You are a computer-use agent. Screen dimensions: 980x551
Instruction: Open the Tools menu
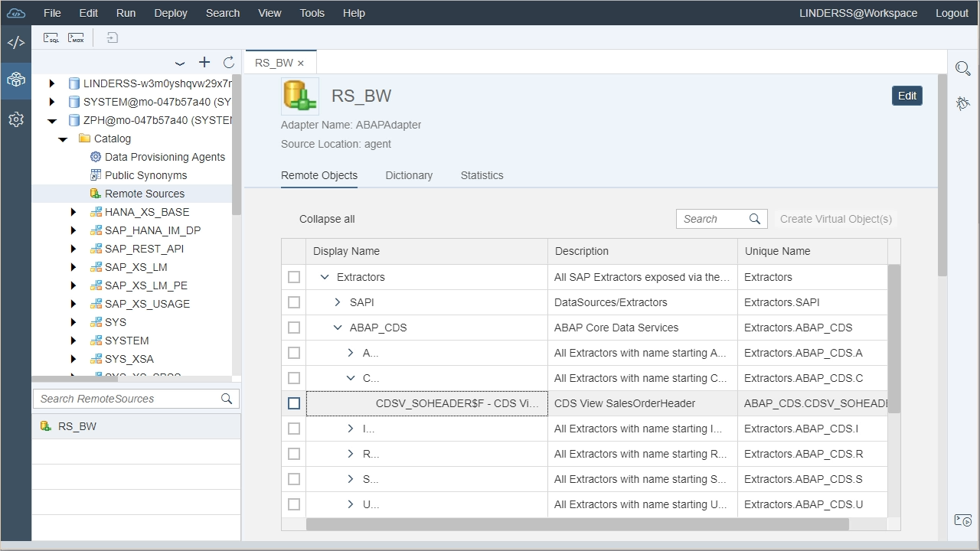pos(312,13)
